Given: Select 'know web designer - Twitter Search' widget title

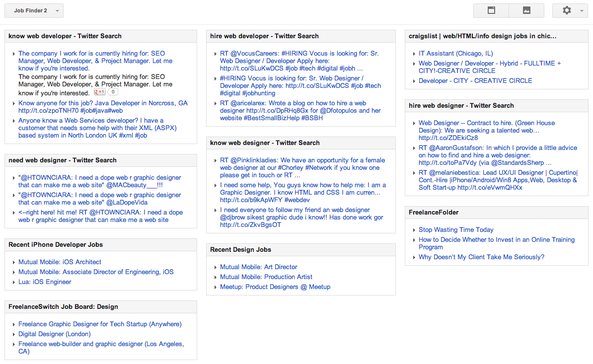Looking at the screenshot, I should 265,143.
